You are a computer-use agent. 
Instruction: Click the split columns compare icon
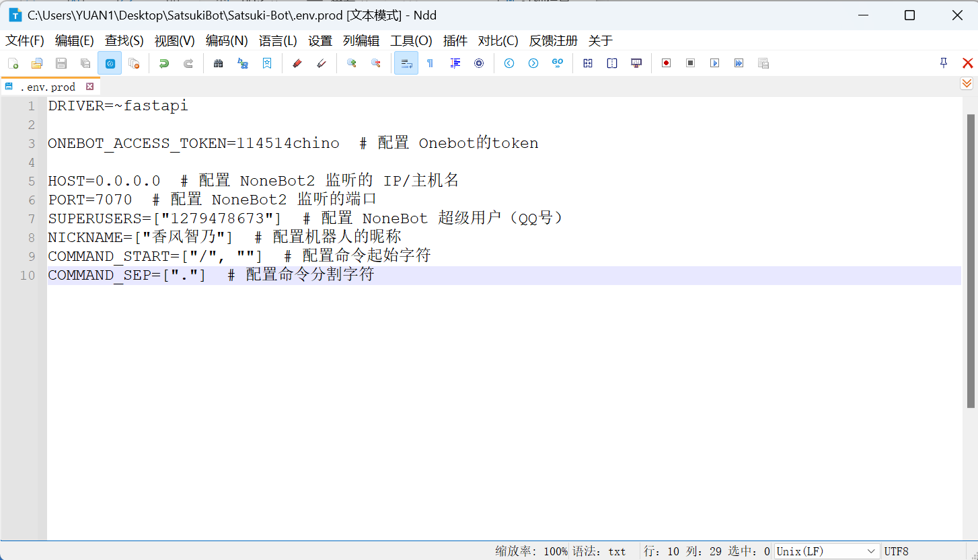(x=612, y=63)
